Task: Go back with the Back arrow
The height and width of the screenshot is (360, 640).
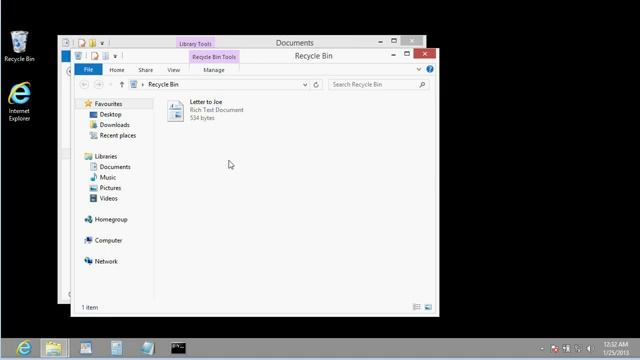Action: pyautogui.click(x=84, y=84)
